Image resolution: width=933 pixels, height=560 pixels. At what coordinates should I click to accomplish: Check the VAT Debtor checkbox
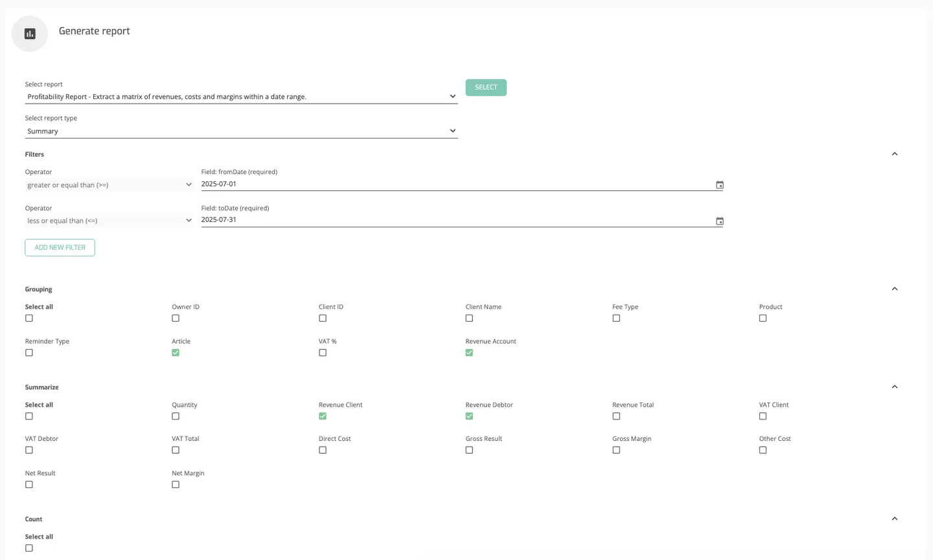point(29,450)
